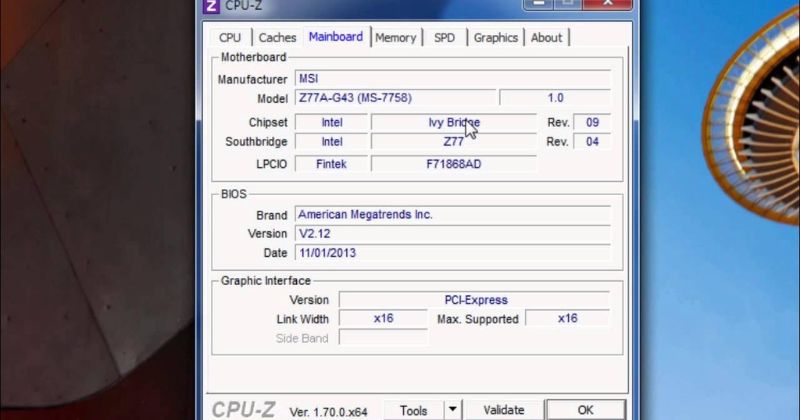The width and height of the screenshot is (800, 420).
Task: Switch to the SPD tab
Action: [444, 37]
